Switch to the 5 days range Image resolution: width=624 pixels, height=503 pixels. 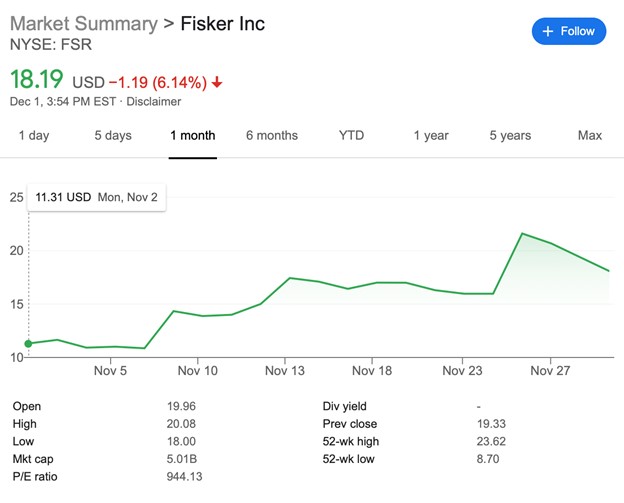113,135
